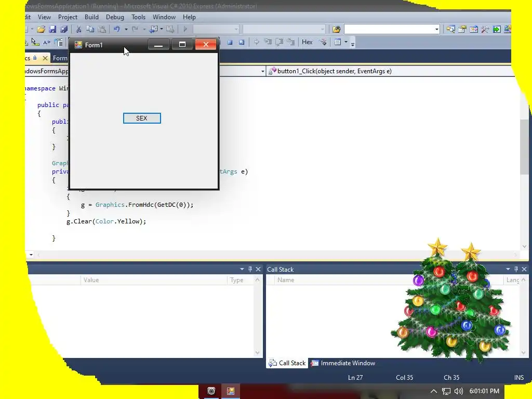This screenshot has width=532, height=399.
Task: Click the Copy toolbar icon
Action: tap(90, 29)
